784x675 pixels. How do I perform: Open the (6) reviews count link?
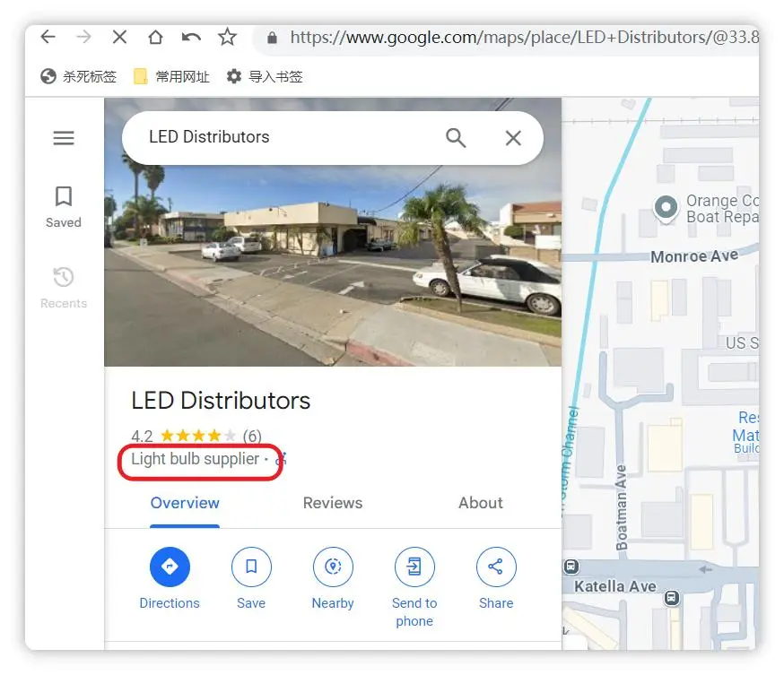(252, 437)
